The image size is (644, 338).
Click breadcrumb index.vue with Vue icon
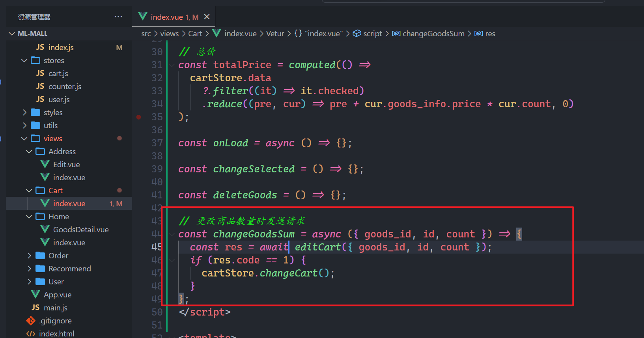pos(235,34)
